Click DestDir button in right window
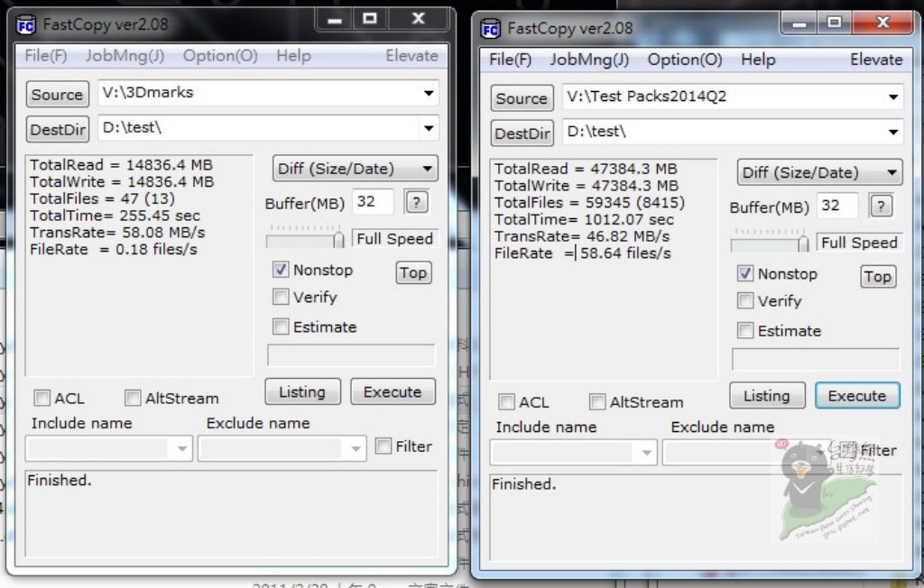This screenshot has width=924, height=588. click(x=522, y=133)
